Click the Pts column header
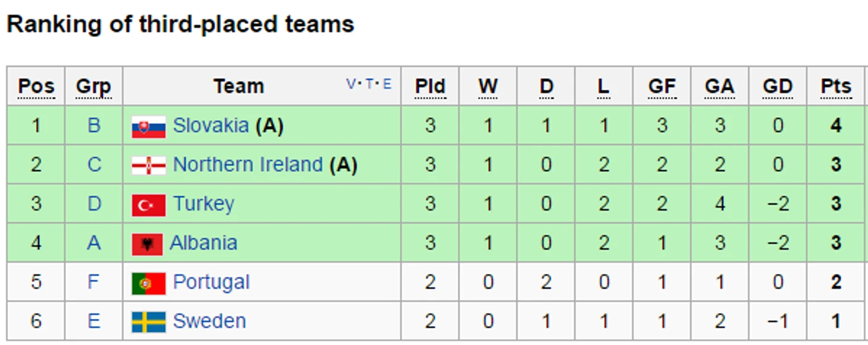 [835, 86]
